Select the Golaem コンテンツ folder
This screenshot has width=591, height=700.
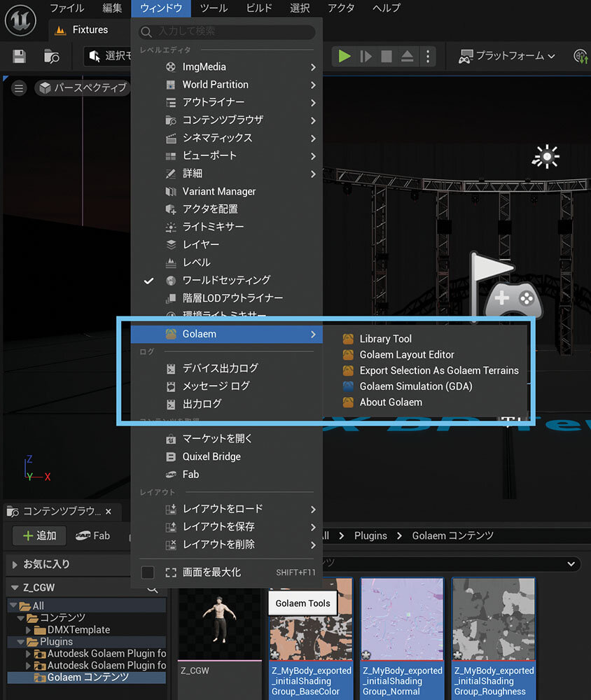click(x=87, y=678)
